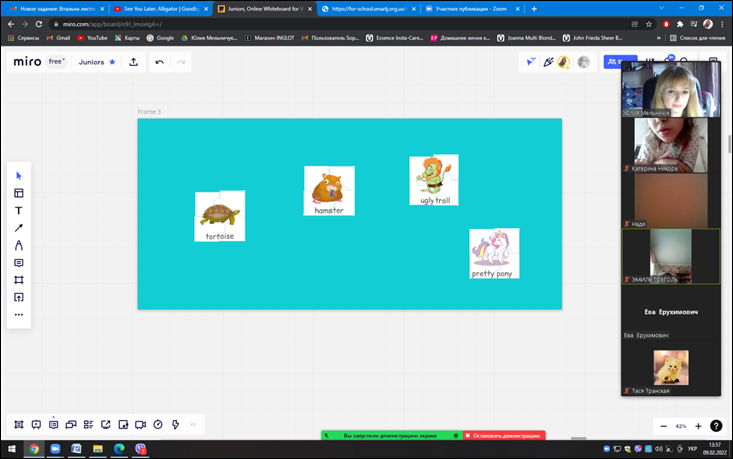Open the 42% zoom level menu
Image resolution: width=733 pixels, height=459 pixels.
[x=681, y=426]
